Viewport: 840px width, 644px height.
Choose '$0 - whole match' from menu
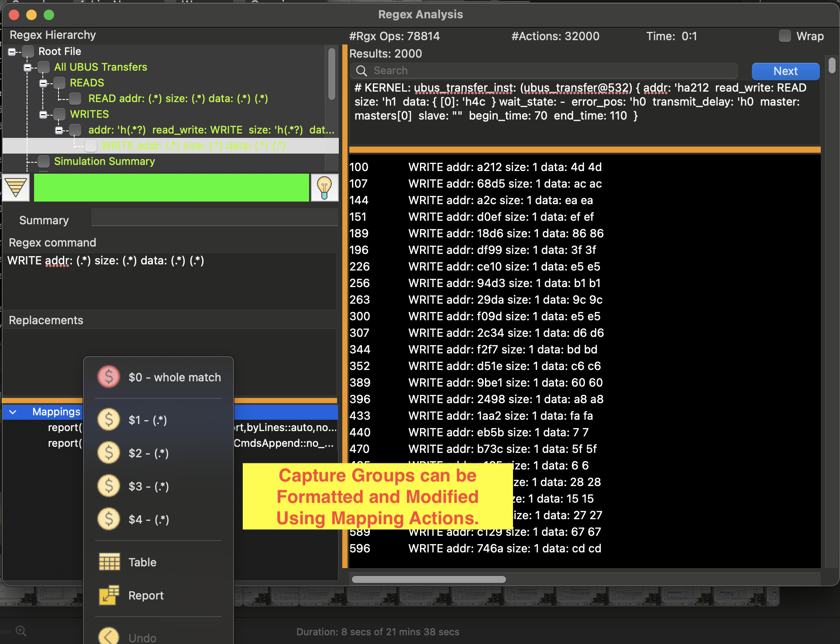coord(159,377)
